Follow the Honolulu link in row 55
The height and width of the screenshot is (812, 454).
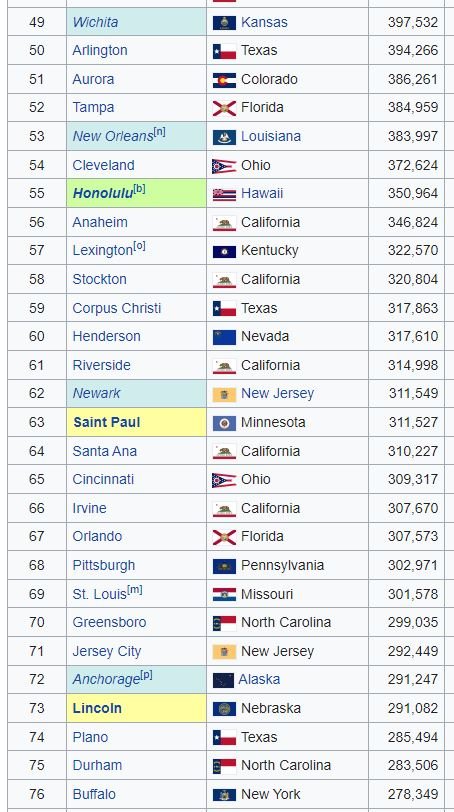[x=103, y=194]
